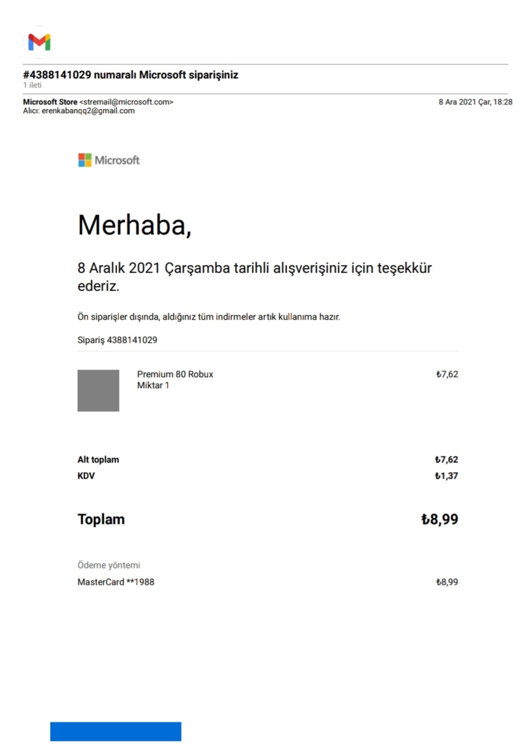Click the blue button at page bottom
Viewport: 532px width, 756px height.
[115, 731]
